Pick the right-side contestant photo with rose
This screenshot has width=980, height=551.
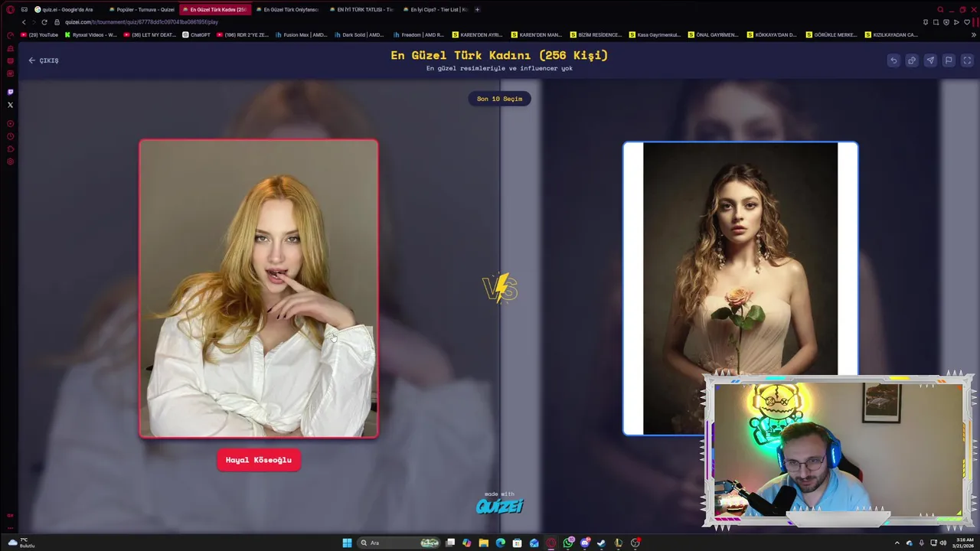coord(740,289)
